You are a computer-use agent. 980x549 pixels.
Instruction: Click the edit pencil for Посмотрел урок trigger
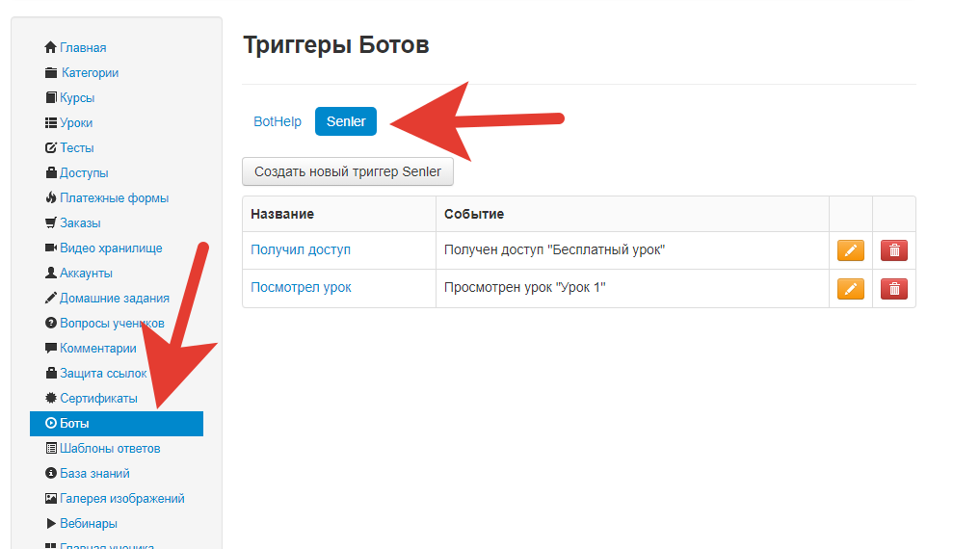point(850,288)
